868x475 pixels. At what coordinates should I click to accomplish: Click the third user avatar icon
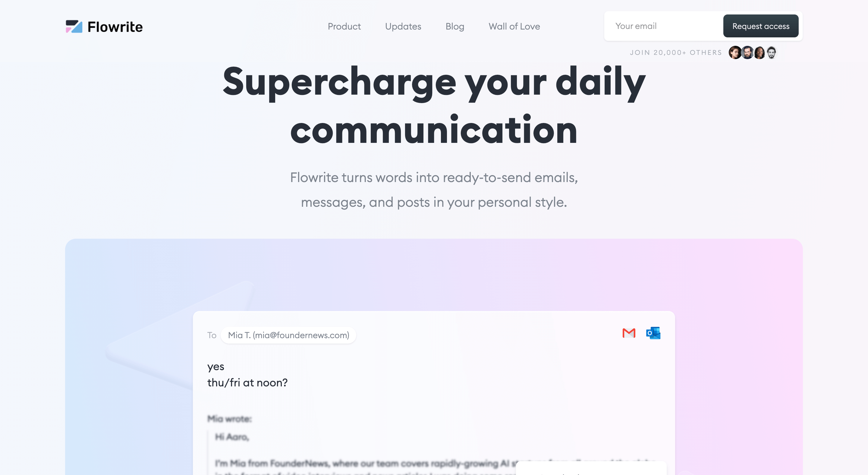pos(759,53)
